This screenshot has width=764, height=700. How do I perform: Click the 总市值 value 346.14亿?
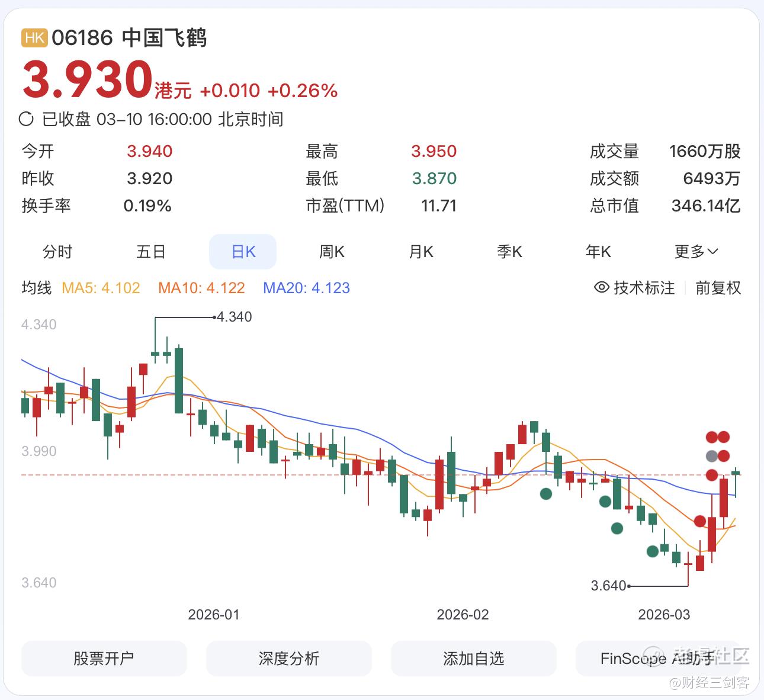706,205
